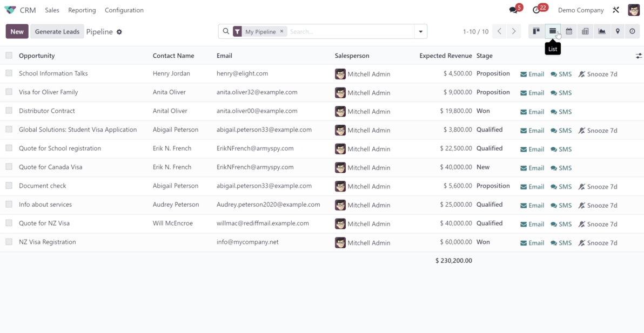Go to previous page of records
Screen dimensions: 644x333
click(x=499, y=31)
